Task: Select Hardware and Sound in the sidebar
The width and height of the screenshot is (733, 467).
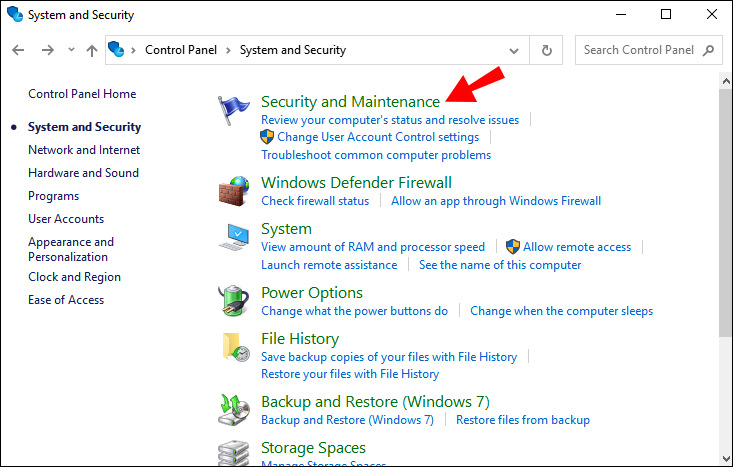Action: 83,173
